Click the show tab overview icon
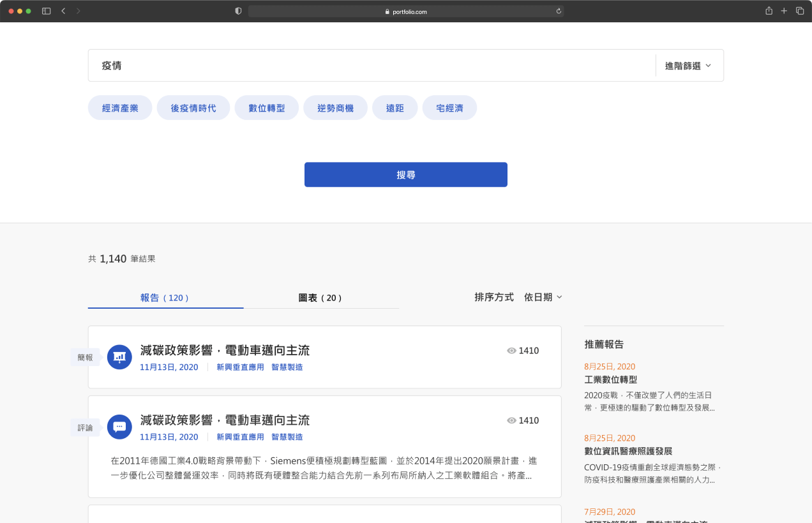 pyautogui.click(x=799, y=11)
